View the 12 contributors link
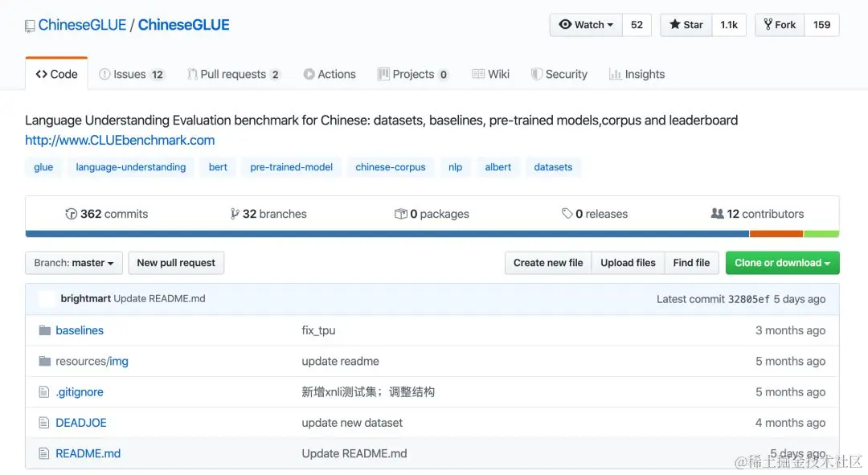This screenshot has width=868, height=475. [x=757, y=214]
